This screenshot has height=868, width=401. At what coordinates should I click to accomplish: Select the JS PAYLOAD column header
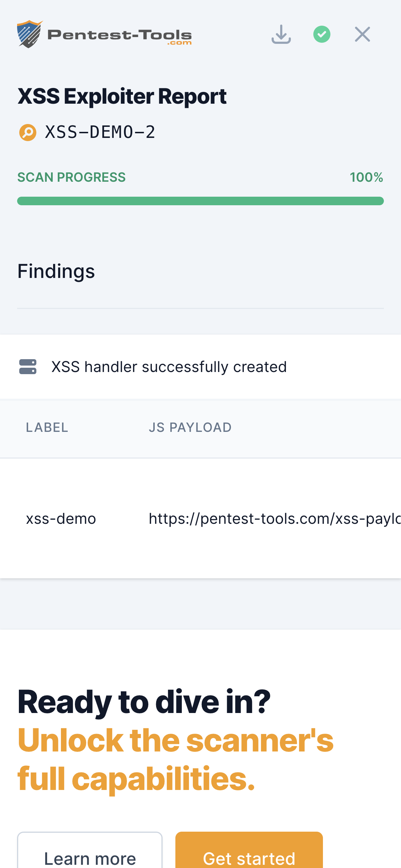[x=190, y=427]
